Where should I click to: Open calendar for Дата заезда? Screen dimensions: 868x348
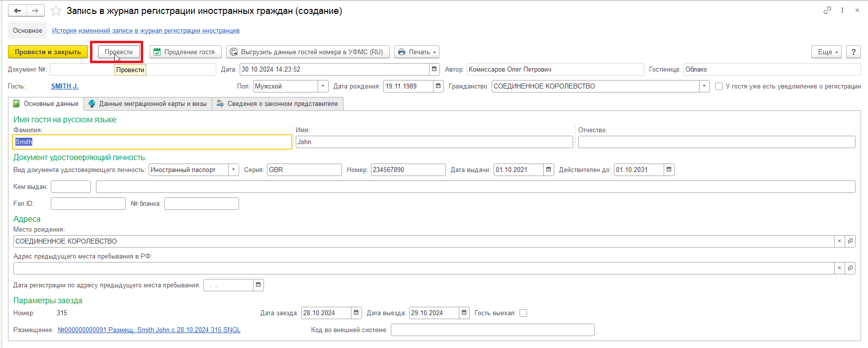356,313
